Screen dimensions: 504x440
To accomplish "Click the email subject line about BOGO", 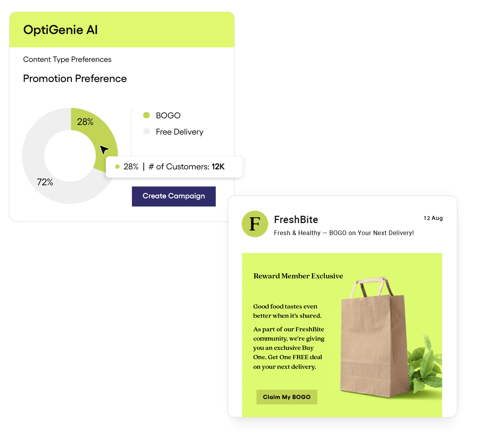I will coord(344,233).
